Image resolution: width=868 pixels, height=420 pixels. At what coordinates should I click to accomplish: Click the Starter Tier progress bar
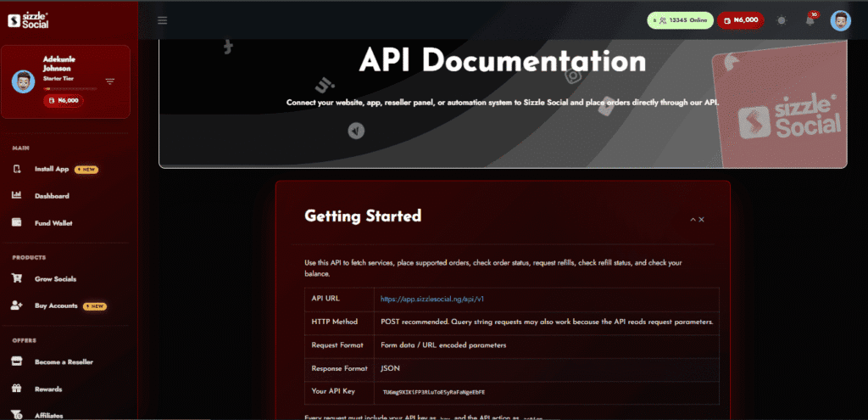[x=70, y=88]
